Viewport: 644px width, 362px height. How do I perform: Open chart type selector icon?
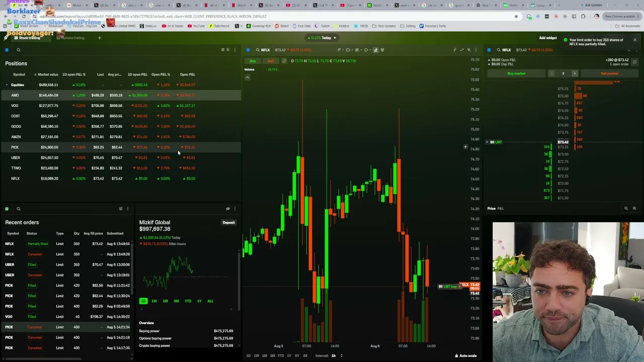coord(461,50)
